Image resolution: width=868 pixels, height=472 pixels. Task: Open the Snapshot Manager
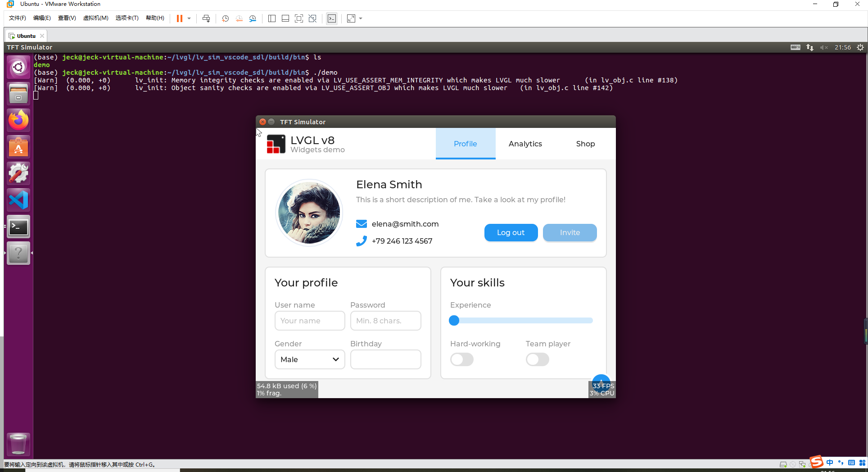253,18
